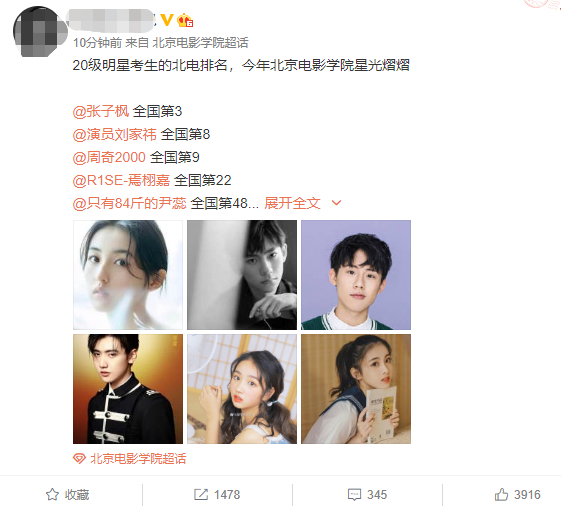Click the super topic diamond icon
The image size is (561, 510).
79,458
